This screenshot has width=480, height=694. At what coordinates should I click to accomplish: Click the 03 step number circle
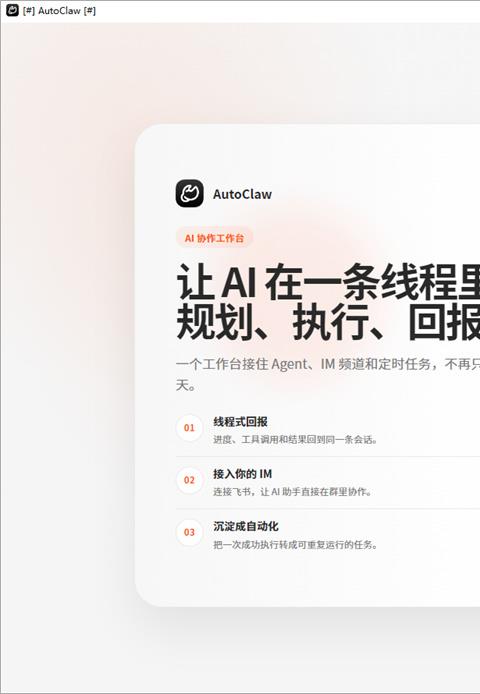point(190,532)
